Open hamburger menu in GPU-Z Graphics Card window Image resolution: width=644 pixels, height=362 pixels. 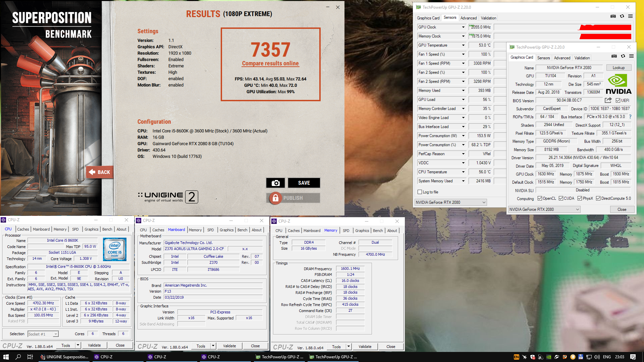point(632,56)
